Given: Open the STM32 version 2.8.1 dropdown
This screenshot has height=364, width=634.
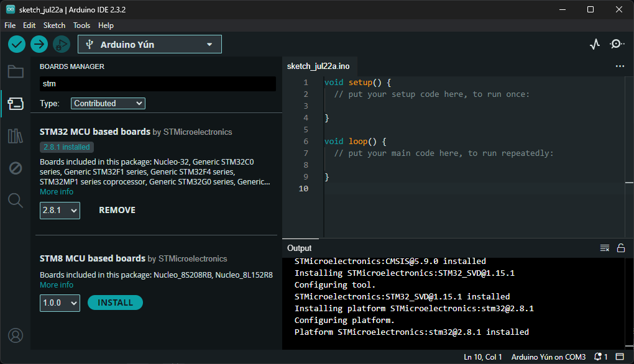Looking at the screenshot, I should tap(60, 211).
